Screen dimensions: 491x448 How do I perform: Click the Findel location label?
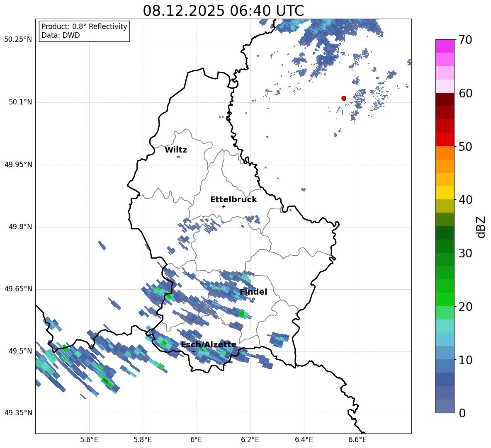253,292
